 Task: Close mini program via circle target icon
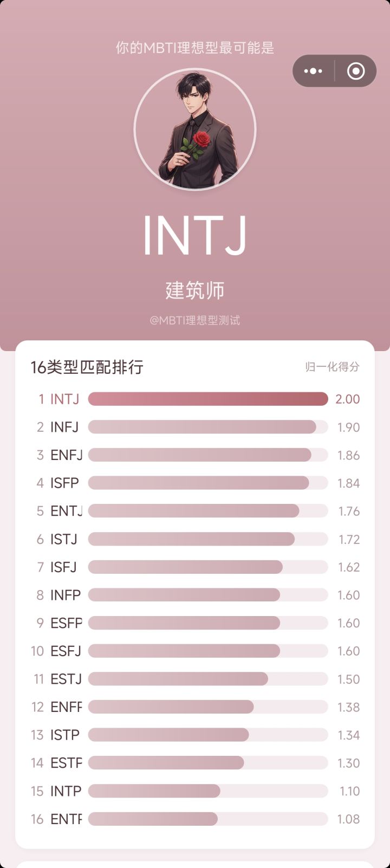point(356,71)
